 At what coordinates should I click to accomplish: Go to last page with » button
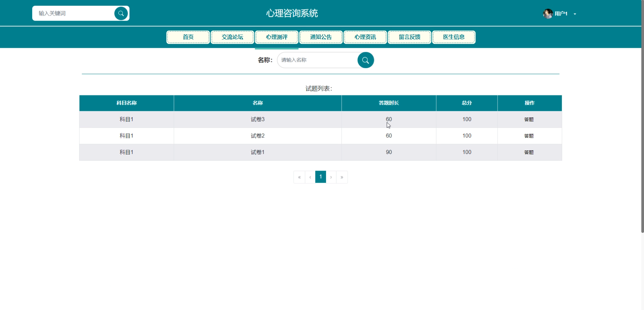pyautogui.click(x=342, y=177)
